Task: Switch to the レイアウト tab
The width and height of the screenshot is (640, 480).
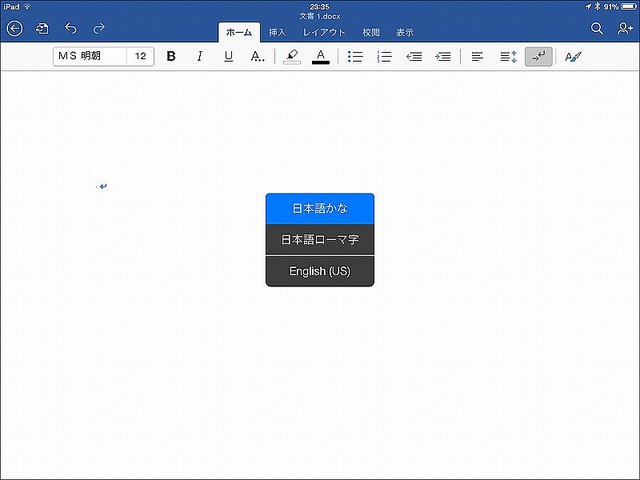Action: 324,33
